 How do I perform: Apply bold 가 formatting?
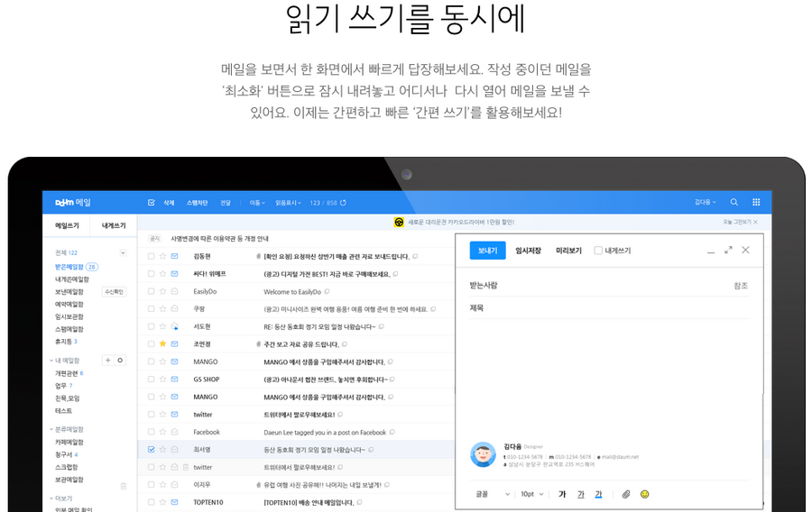(x=562, y=494)
